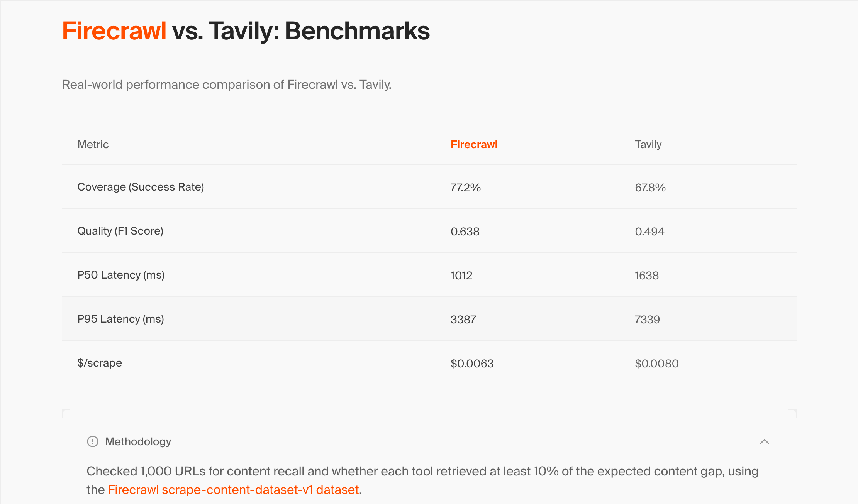This screenshot has width=858, height=504.
Task: Click the Methodology heading label
Action: (x=138, y=441)
